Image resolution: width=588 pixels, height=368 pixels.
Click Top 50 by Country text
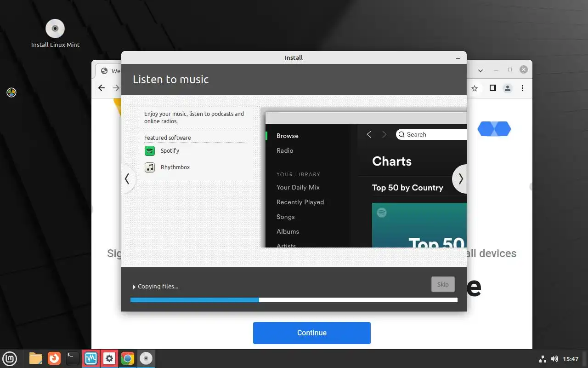407,188
